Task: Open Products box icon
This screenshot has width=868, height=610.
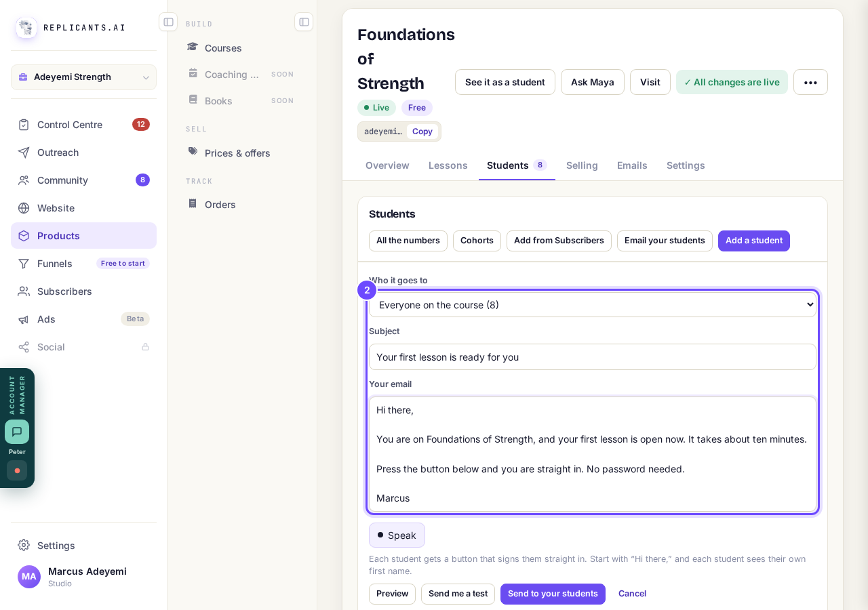Action: (24, 236)
